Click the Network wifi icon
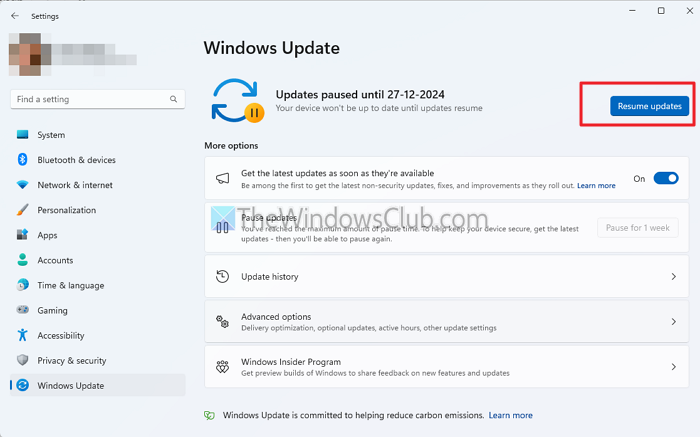Image resolution: width=700 pixels, height=437 pixels. pos(22,184)
